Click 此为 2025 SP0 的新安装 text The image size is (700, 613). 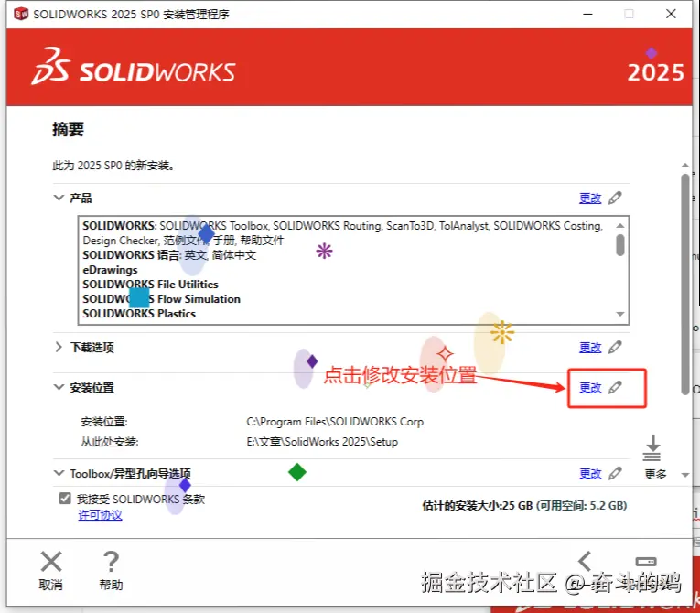(x=113, y=166)
